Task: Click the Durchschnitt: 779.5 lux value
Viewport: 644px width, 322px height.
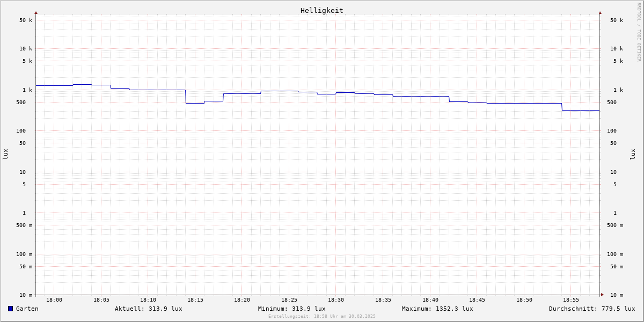Action: pos(592,309)
